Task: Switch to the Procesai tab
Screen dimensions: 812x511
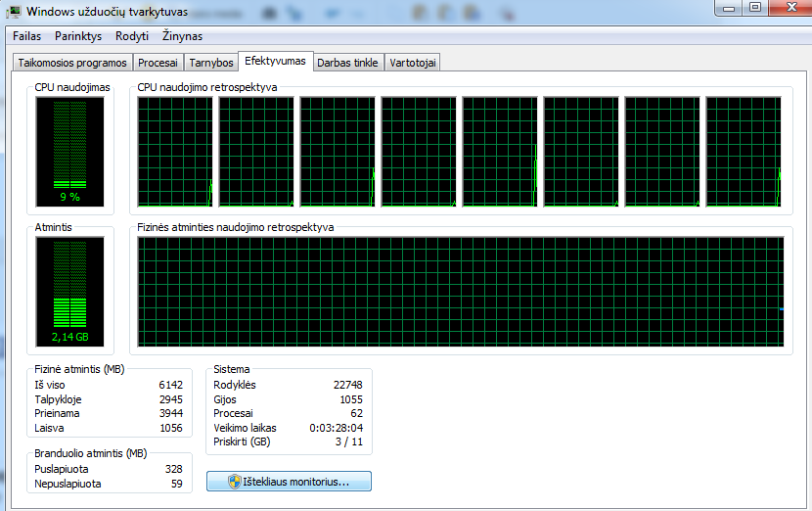Action: [158, 63]
